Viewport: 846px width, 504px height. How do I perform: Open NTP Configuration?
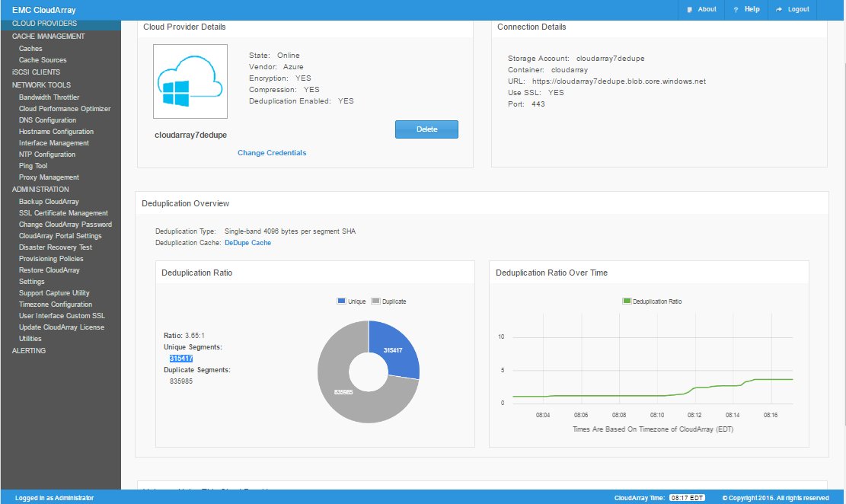pyautogui.click(x=47, y=155)
